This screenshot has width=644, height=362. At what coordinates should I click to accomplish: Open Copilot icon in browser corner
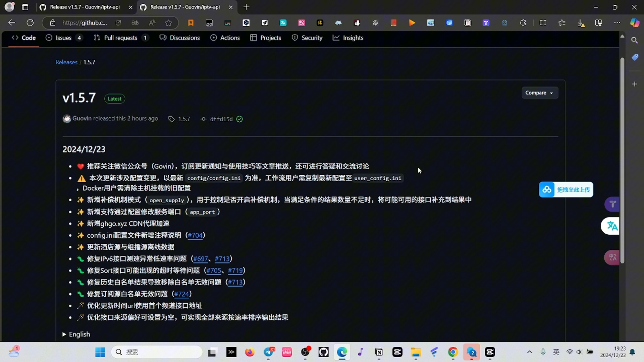pyautogui.click(x=635, y=23)
